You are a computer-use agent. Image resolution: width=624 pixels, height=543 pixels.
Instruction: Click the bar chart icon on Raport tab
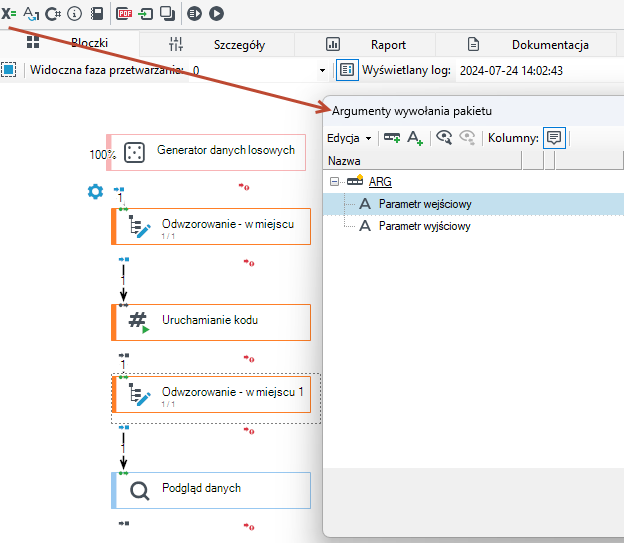click(333, 44)
